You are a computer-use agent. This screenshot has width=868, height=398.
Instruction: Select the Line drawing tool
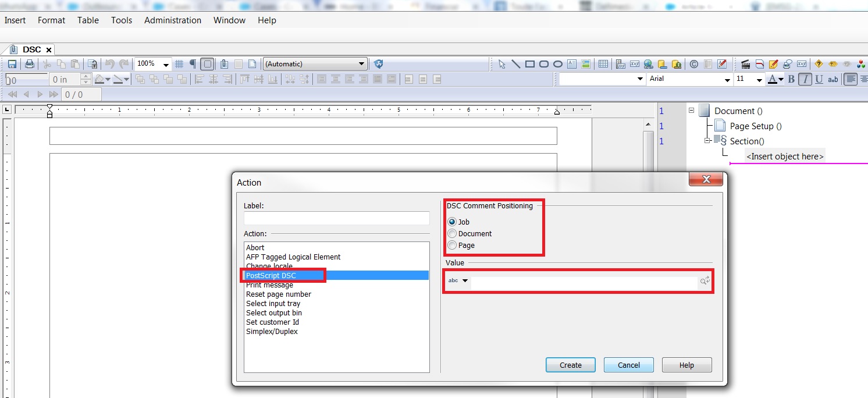click(x=515, y=64)
